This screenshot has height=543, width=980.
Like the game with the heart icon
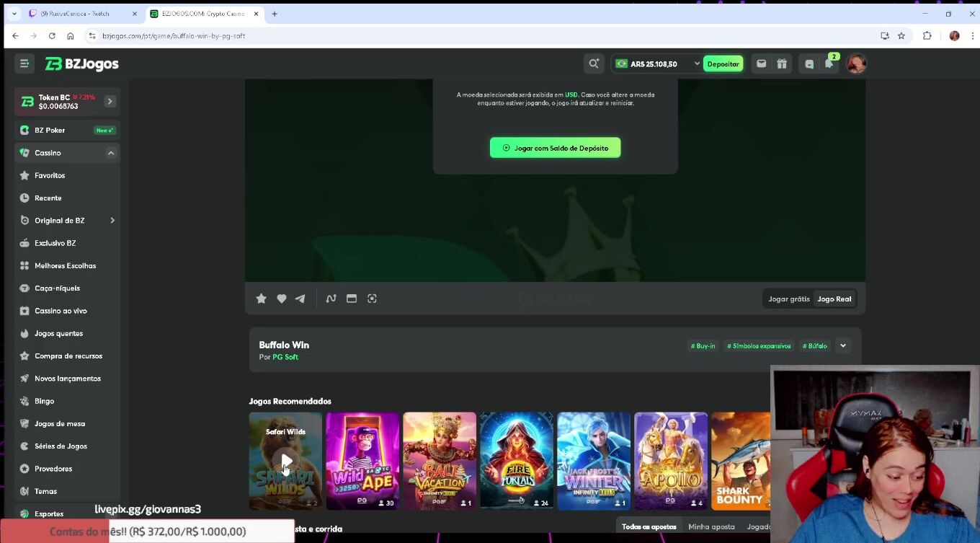tap(282, 299)
